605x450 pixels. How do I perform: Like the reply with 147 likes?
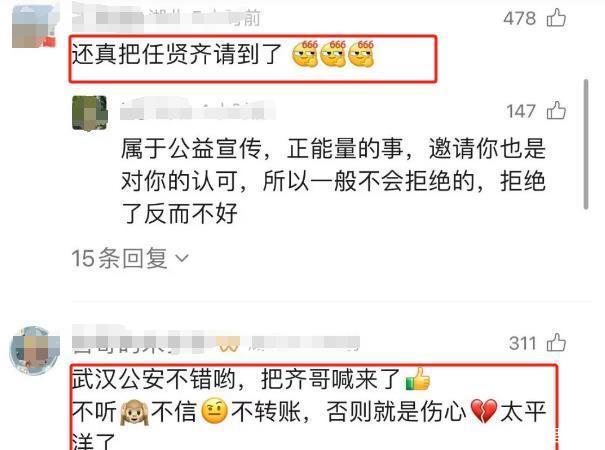[556, 110]
